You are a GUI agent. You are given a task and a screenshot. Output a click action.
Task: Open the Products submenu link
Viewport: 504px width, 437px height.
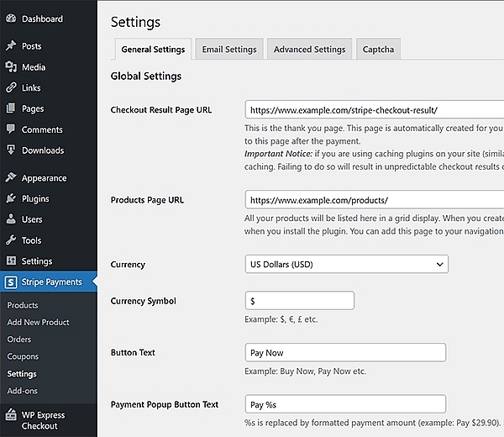coord(23,305)
